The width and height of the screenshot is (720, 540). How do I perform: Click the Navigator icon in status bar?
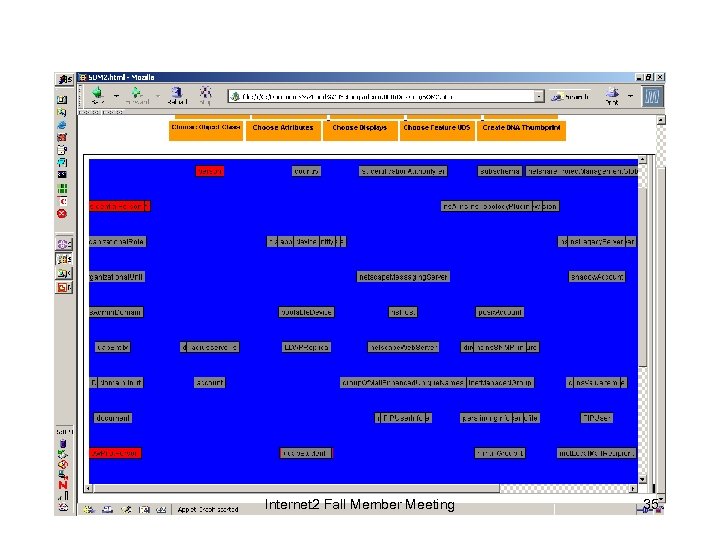[x=89, y=509]
